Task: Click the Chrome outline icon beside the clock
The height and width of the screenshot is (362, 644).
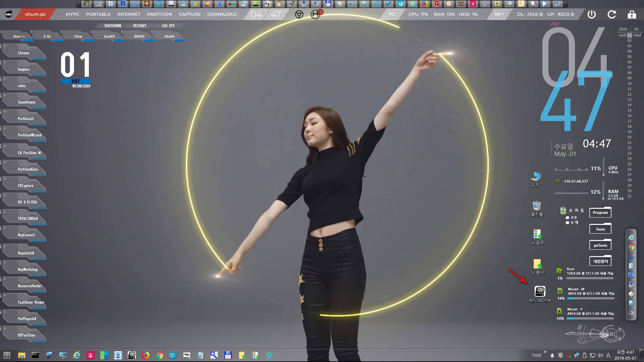Action: click(299, 14)
